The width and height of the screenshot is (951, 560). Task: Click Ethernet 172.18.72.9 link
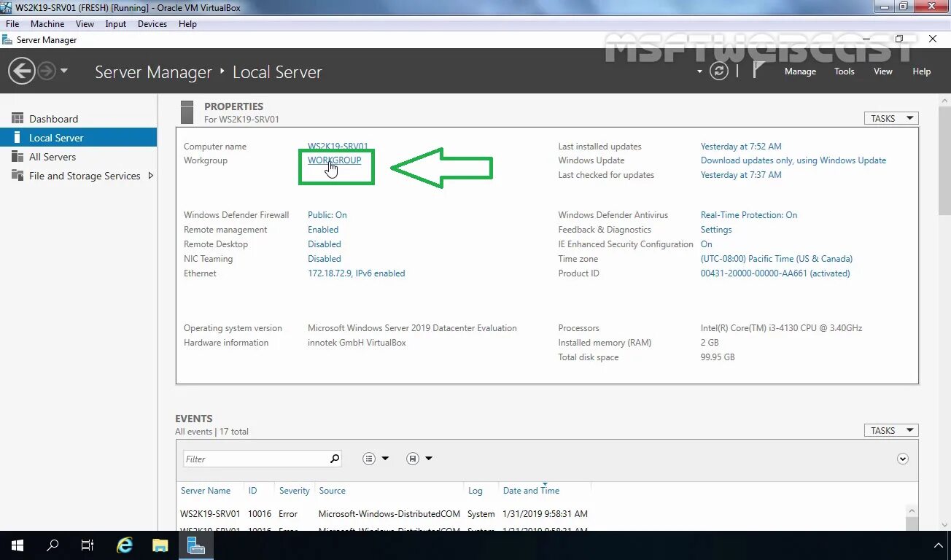click(x=356, y=273)
